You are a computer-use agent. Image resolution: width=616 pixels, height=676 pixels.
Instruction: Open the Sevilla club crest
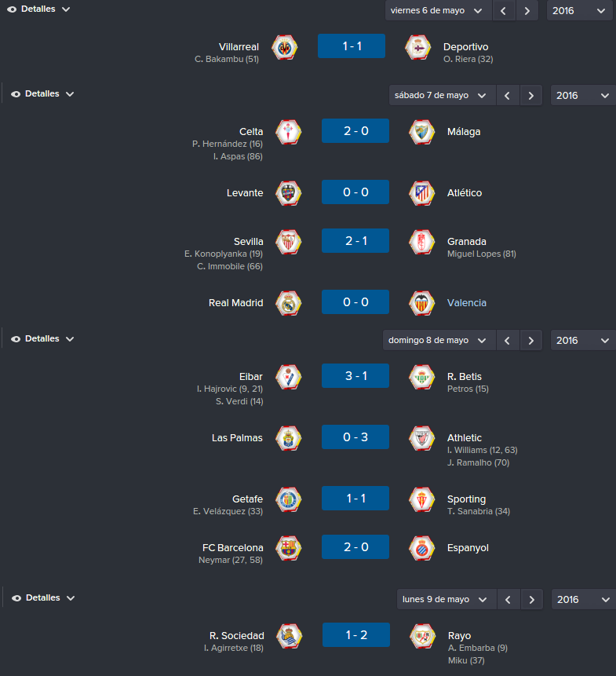pyautogui.click(x=289, y=242)
